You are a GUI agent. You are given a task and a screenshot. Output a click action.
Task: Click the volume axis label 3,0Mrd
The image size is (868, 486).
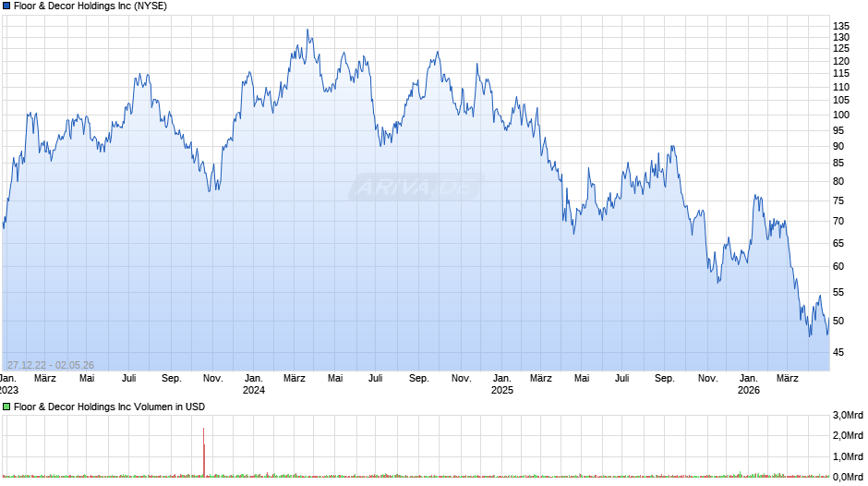click(x=848, y=415)
